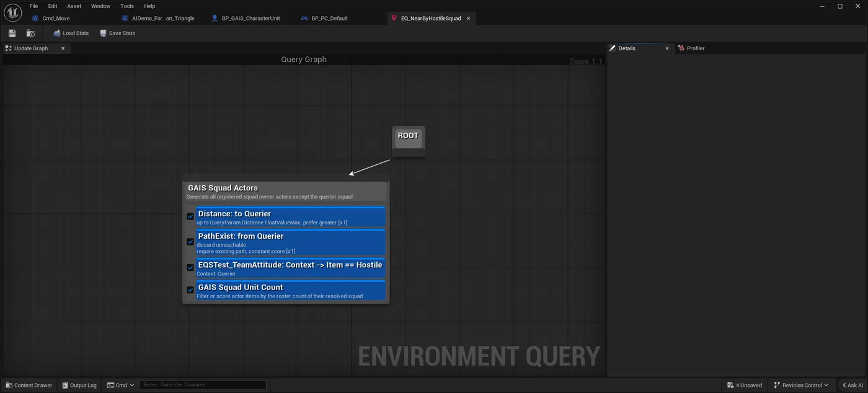Click the Ask AI button

pyautogui.click(x=852, y=385)
